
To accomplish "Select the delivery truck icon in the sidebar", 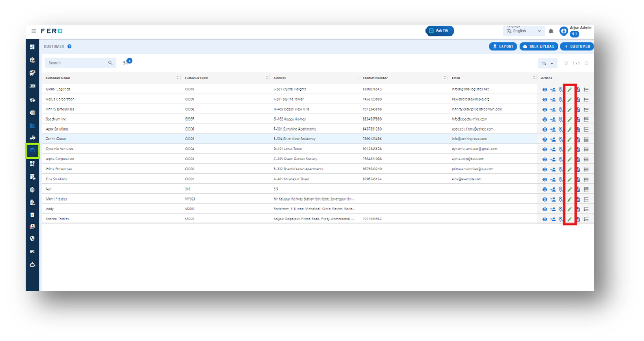I will click(x=32, y=99).
